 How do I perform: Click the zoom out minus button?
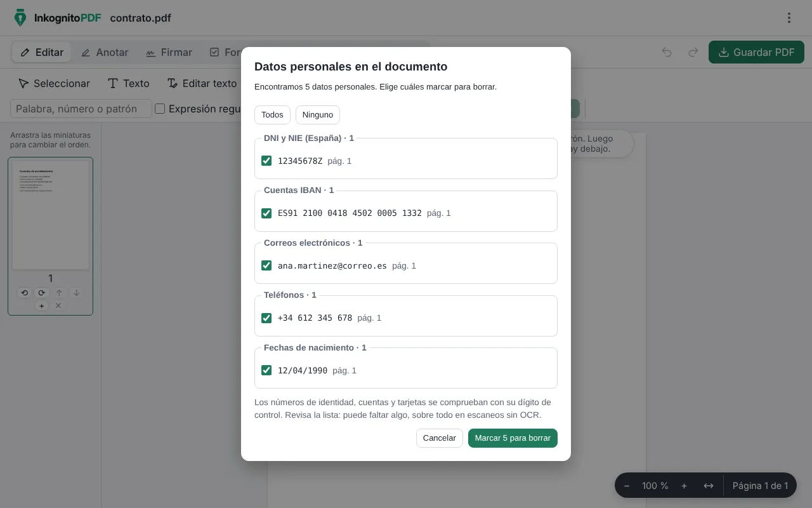click(x=627, y=486)
